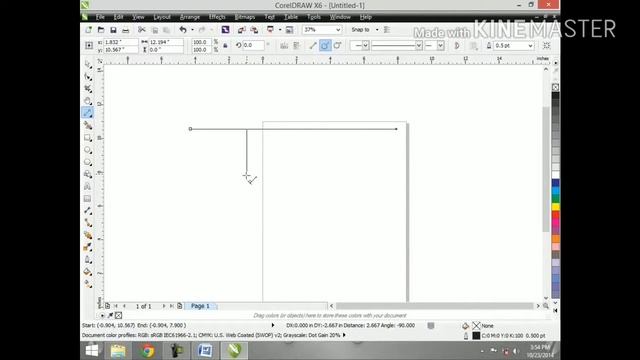
Task: Open the Layout menu
Action: pos(162,17)
